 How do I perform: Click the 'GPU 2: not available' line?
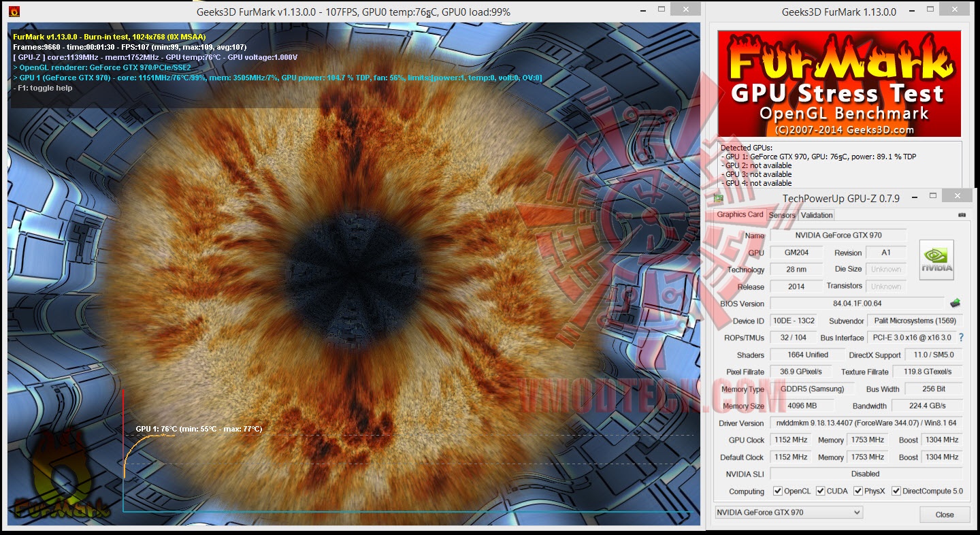point(757,165)
